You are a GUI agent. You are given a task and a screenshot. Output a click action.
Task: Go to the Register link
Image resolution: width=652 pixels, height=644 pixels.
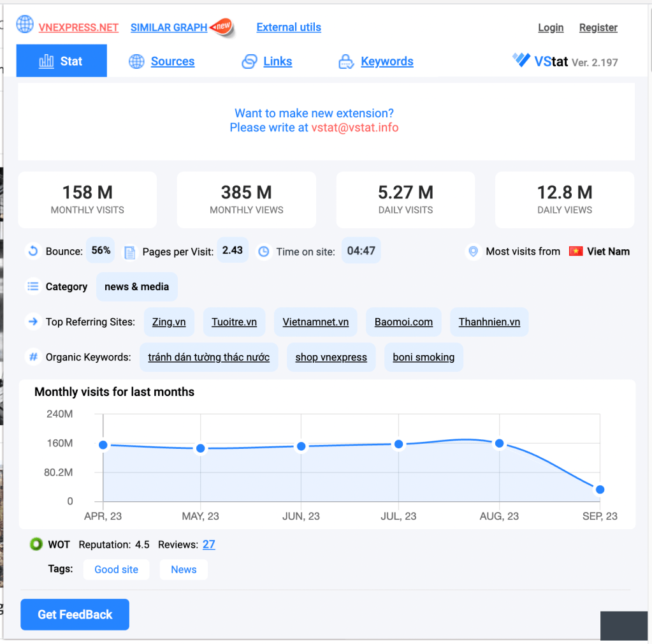click(x=598, y=27)
